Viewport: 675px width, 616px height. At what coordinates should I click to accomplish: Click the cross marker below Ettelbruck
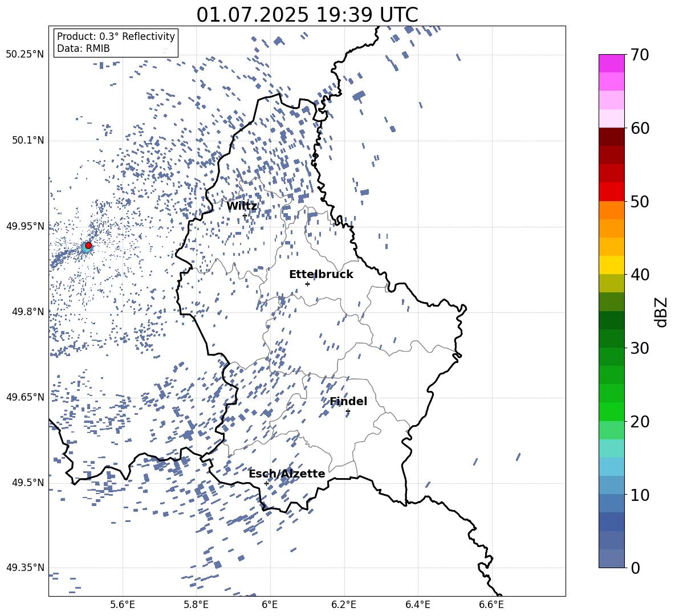pyautogui.click(x=307, y=284)
